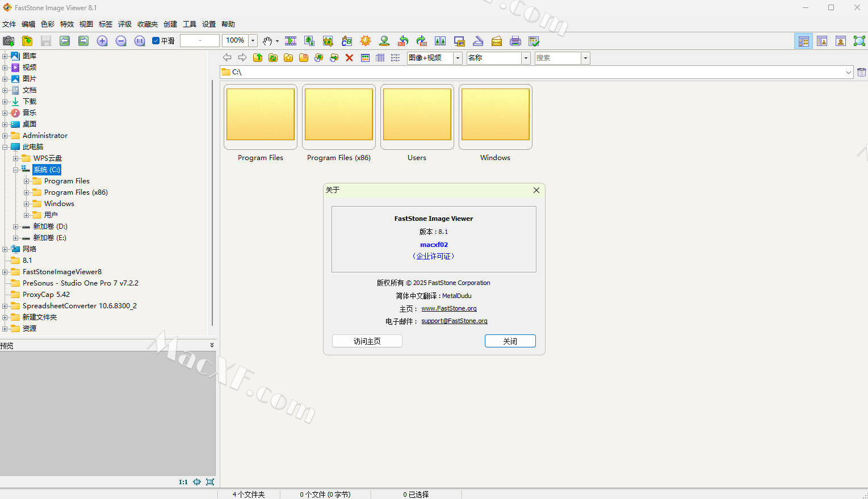This screenshot has height=499, width=868.
Task: Select the second layout with side preview
Action: (822, 41)
